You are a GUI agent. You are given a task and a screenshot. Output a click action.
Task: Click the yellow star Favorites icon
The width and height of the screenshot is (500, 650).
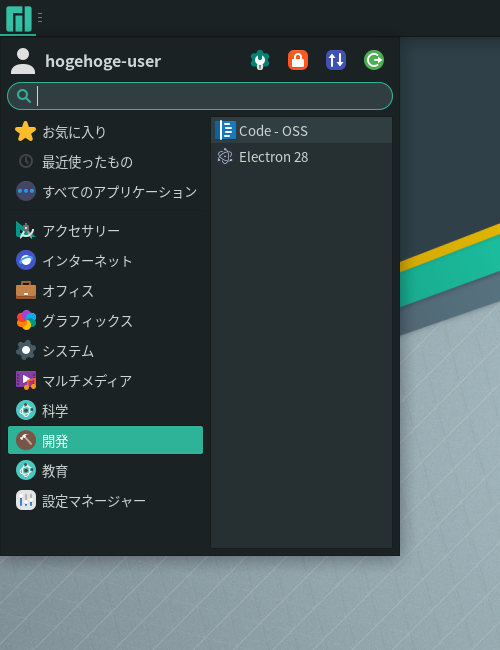[x=25, y=132]
